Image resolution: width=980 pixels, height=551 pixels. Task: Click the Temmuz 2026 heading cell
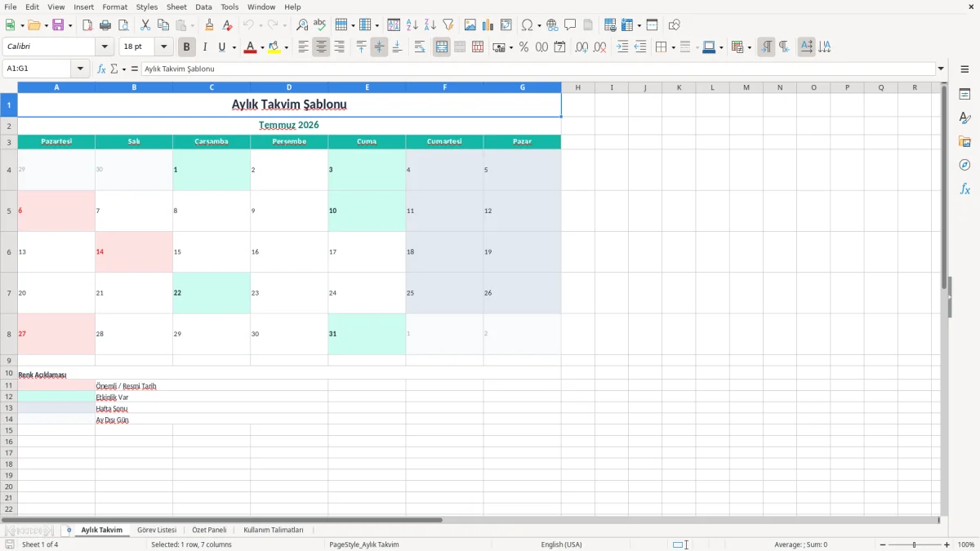[289, 126]
